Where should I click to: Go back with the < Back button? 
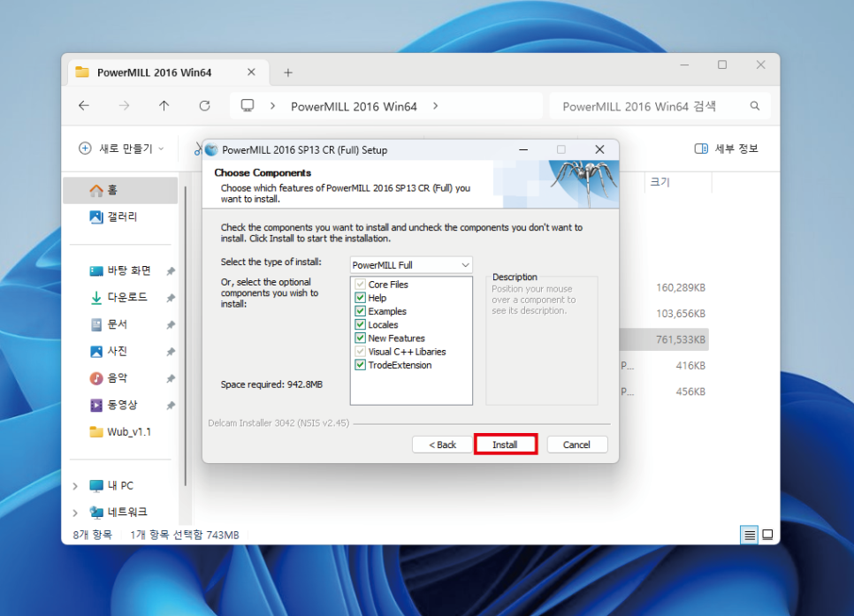pyautogui.click(x=442, y=445)
